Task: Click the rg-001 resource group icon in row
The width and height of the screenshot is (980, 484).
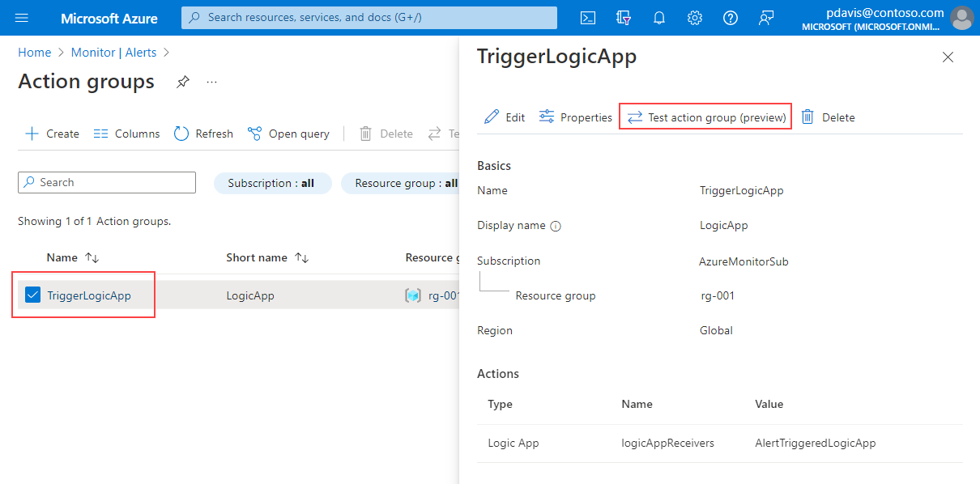Action: 413,295
